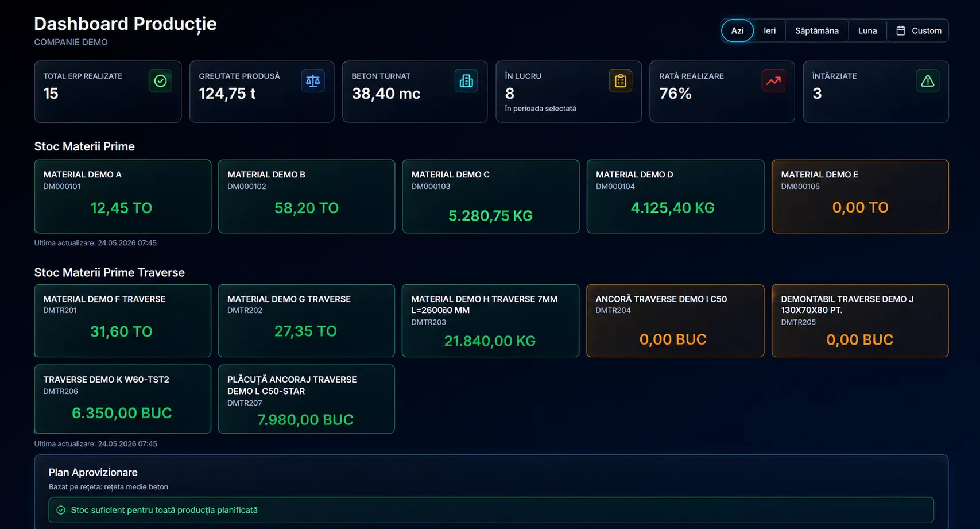The height and width of the screenshot is (529, 980).
Task: Click the 76% completion rate value
Action: (x=675, y=94)
